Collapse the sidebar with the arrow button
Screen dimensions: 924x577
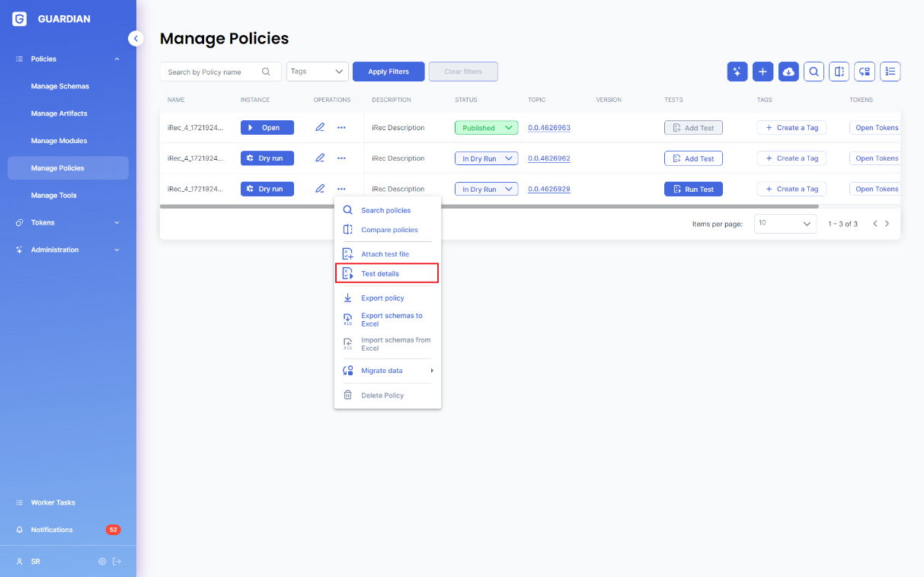[x=136, y=38]
